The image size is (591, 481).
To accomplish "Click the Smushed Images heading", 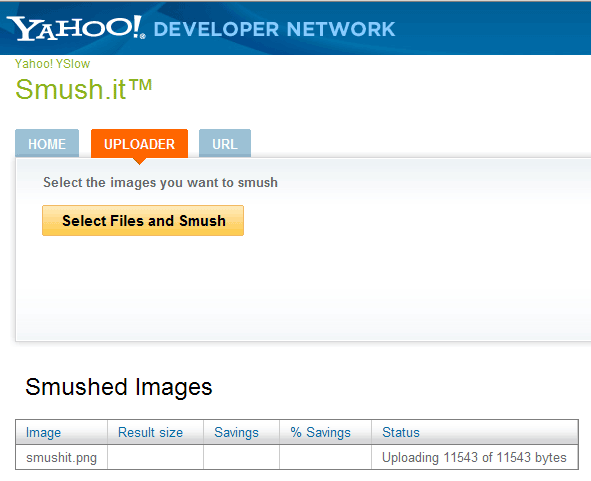I will coord(119,387).
